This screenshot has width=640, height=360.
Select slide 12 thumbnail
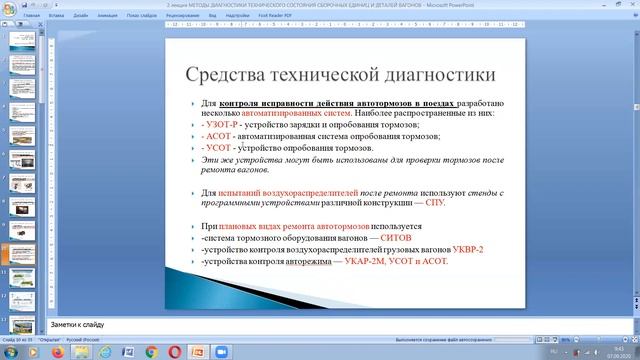coord(22,302)
